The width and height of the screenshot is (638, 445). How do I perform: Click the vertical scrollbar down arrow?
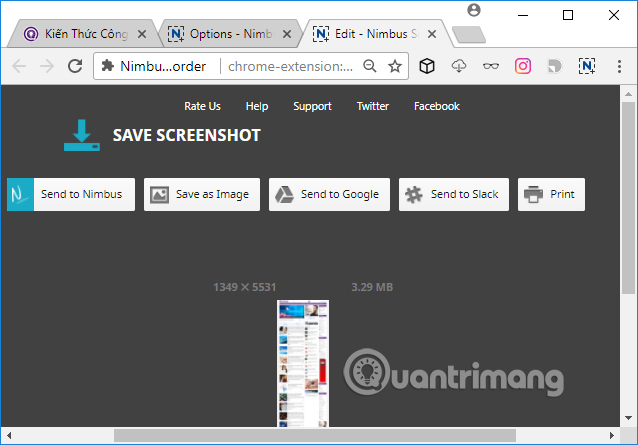coord(628,418)
